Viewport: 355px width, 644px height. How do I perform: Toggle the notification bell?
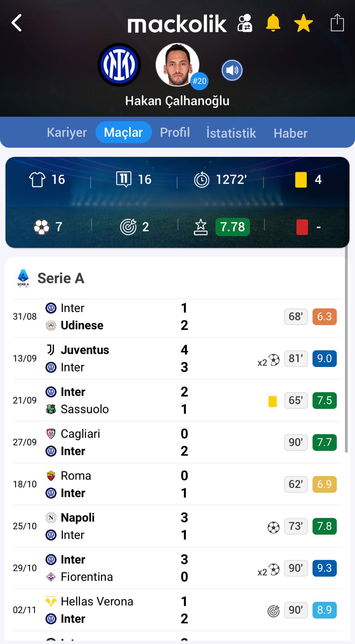[x=273, y=23]
